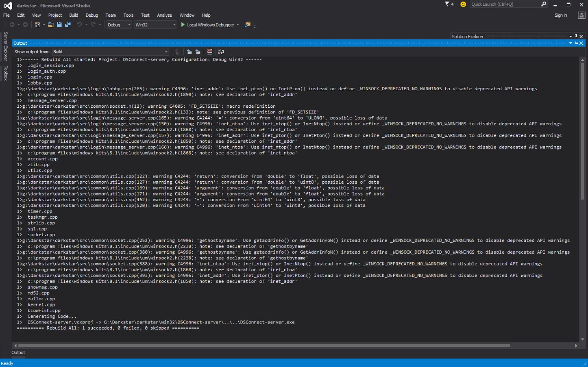
Task: Click the Quick Launch search box
Action: click(505, 4)
